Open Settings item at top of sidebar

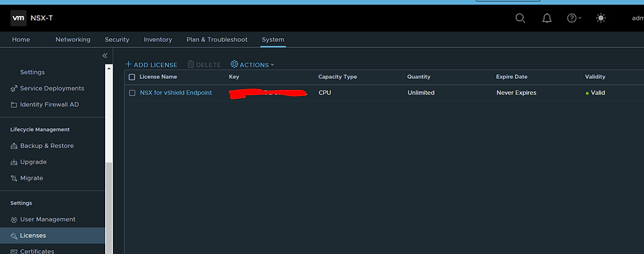[32, 72]
